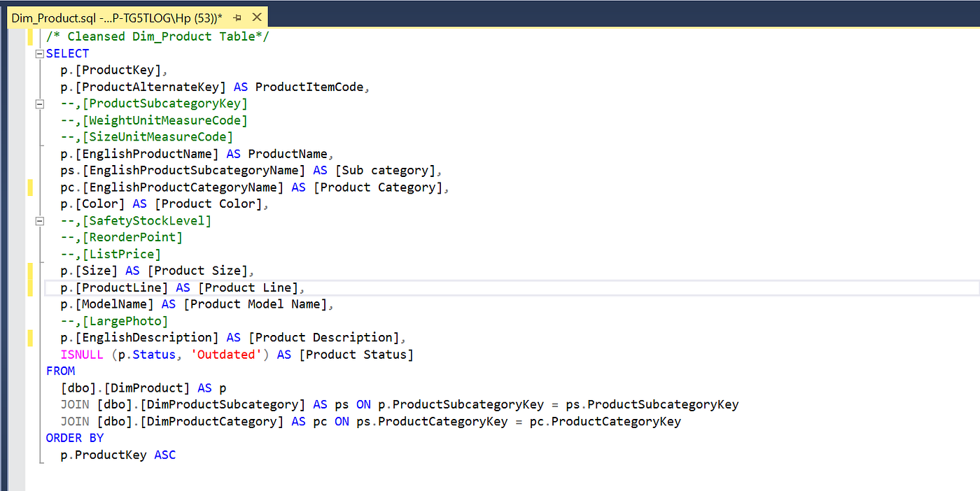The image size is (980, 491).
Task: Collapse the commented ProductSubcategoryKey block
Action: pyautogui.click(x=39, y=104)
